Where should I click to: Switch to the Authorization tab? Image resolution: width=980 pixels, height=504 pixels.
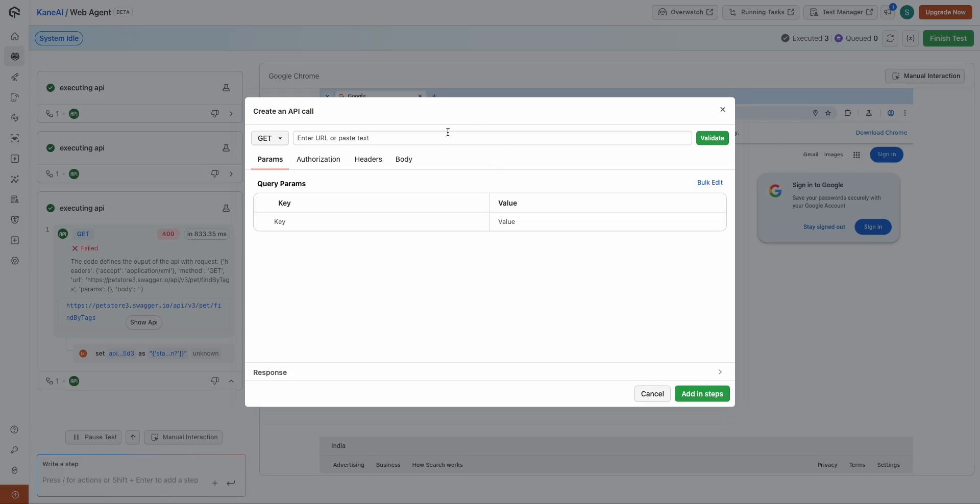coord(318,159)
